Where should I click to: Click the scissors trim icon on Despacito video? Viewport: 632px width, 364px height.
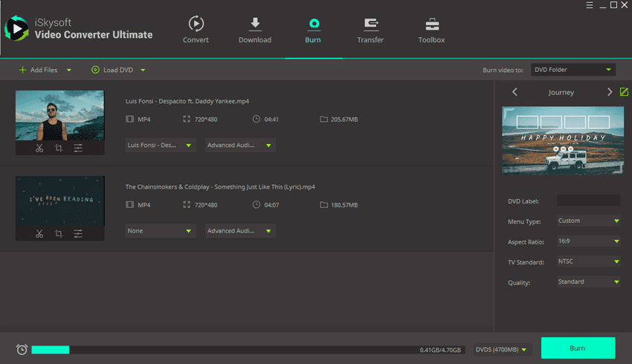[x=39, y=149]
